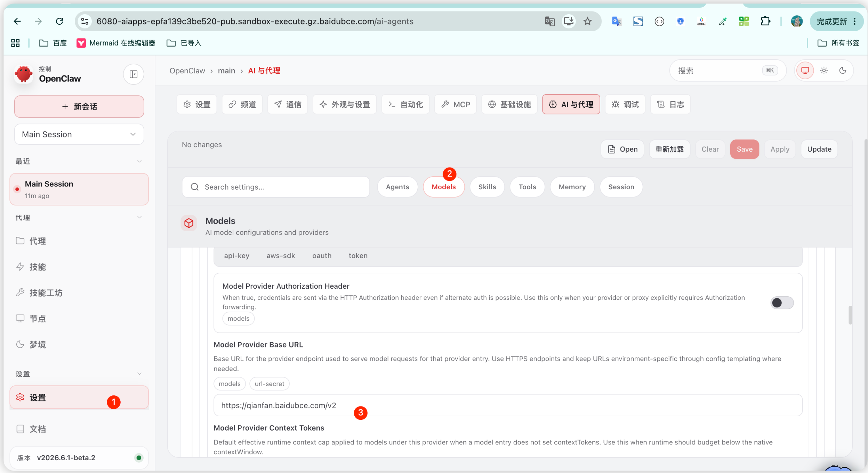Switch to the 通信 tab
868x473 pixels.
(x=288, y=104)
